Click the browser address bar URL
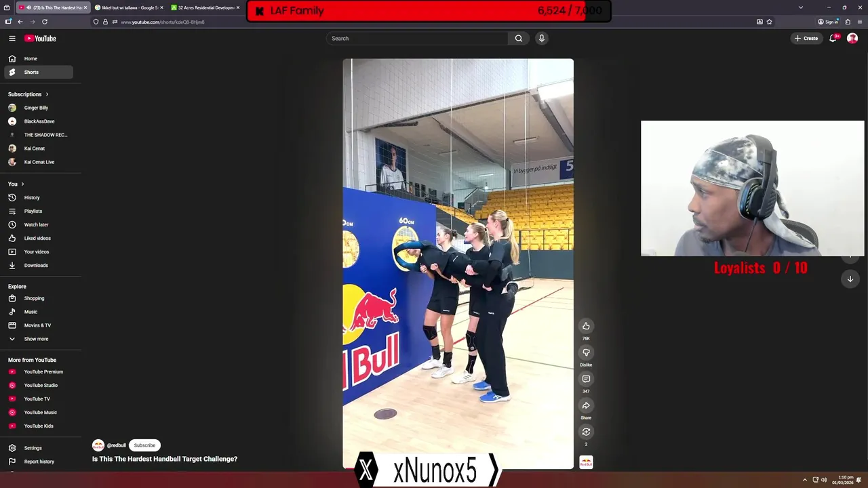The height and width of the screenshot is (488, 868). point(163,22)
